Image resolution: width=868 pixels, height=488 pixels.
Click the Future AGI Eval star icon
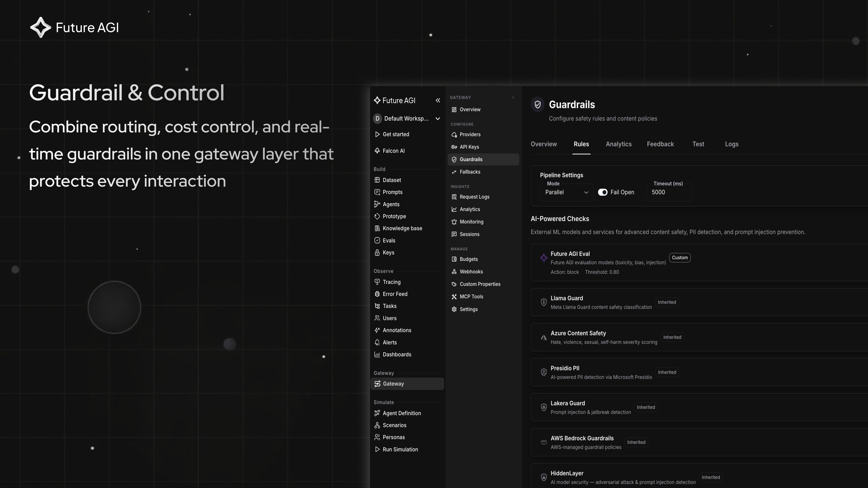(543, 258)
